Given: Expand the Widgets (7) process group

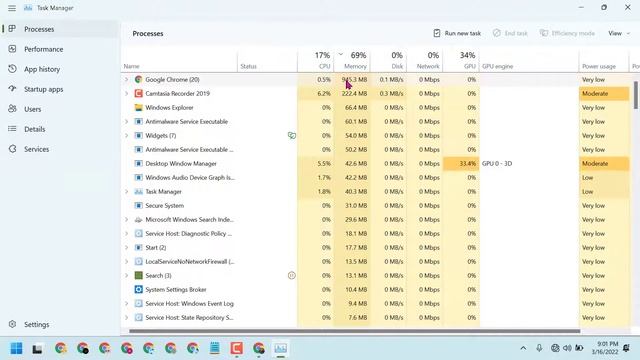Looking at the screenshot, I should click(x=127, y=136).
